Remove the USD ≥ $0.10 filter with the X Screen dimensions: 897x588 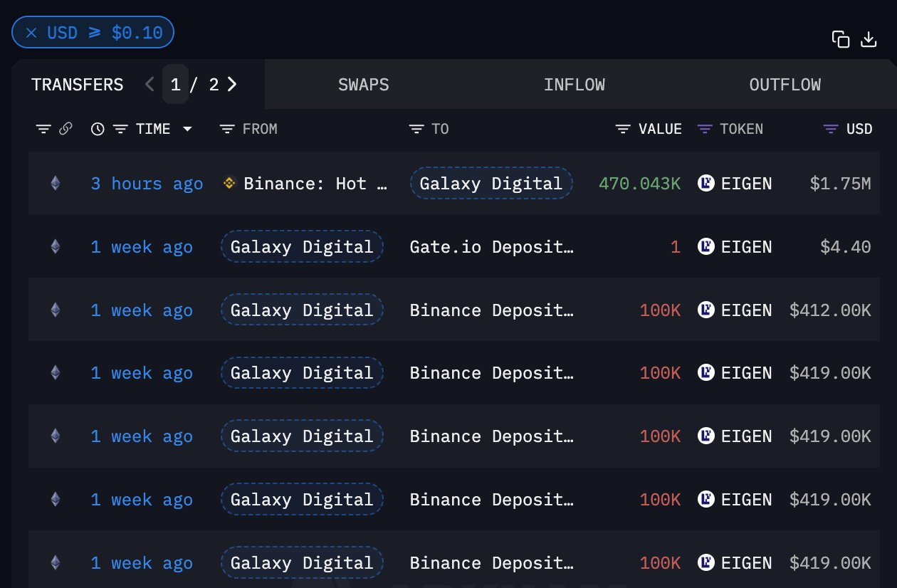[31, 33]
